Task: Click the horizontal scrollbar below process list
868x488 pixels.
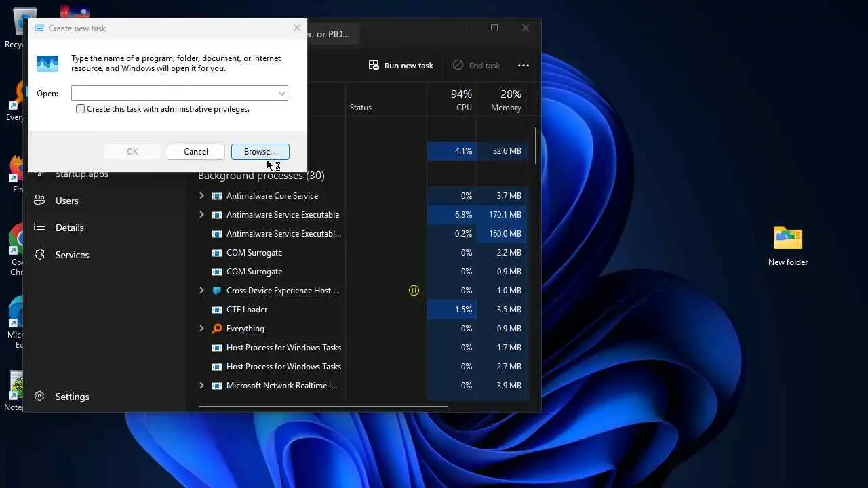Action: [323, 407]
